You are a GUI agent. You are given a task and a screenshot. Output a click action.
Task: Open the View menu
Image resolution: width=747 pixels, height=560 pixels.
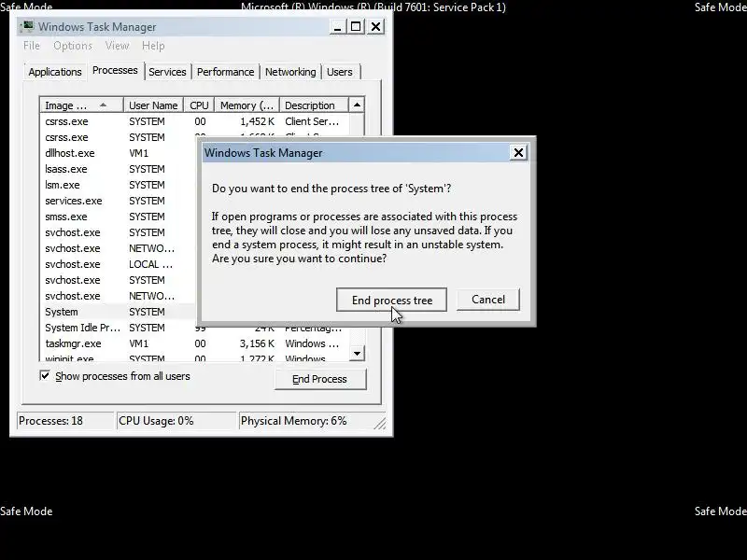(117, 46)
